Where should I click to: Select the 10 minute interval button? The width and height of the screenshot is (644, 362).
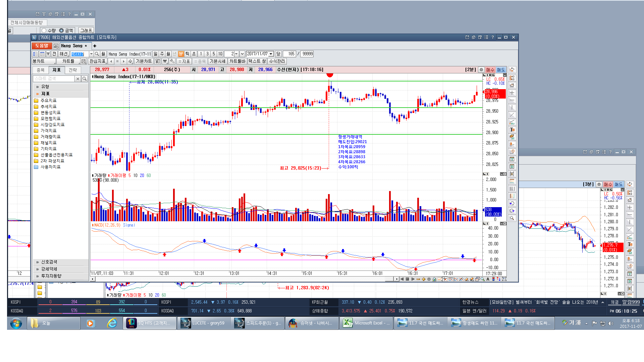click(220, 54)
